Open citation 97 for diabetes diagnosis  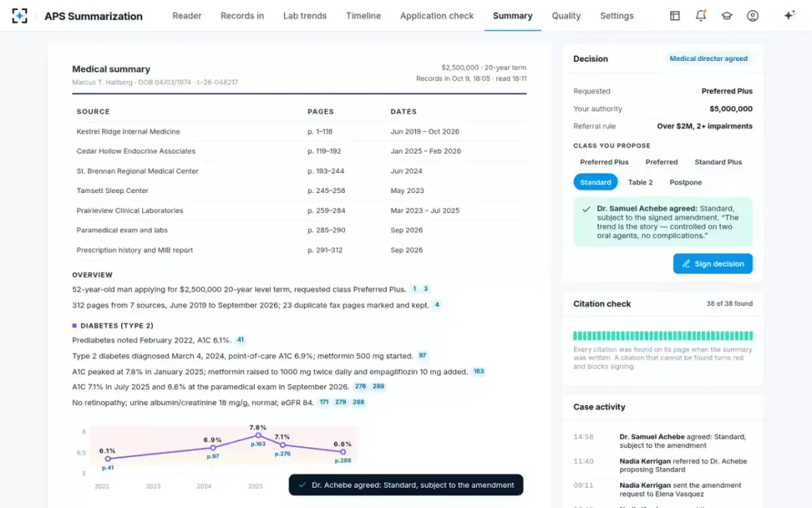click(422, 356)
